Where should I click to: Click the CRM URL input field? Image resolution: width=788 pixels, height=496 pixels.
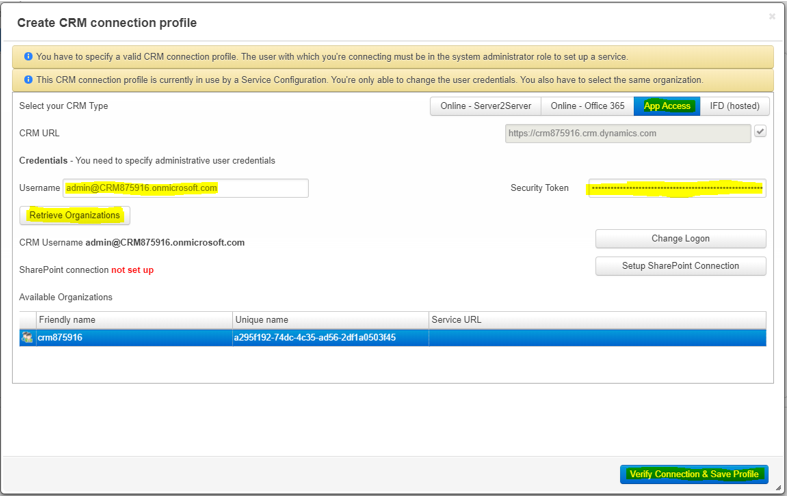(628, 133)
